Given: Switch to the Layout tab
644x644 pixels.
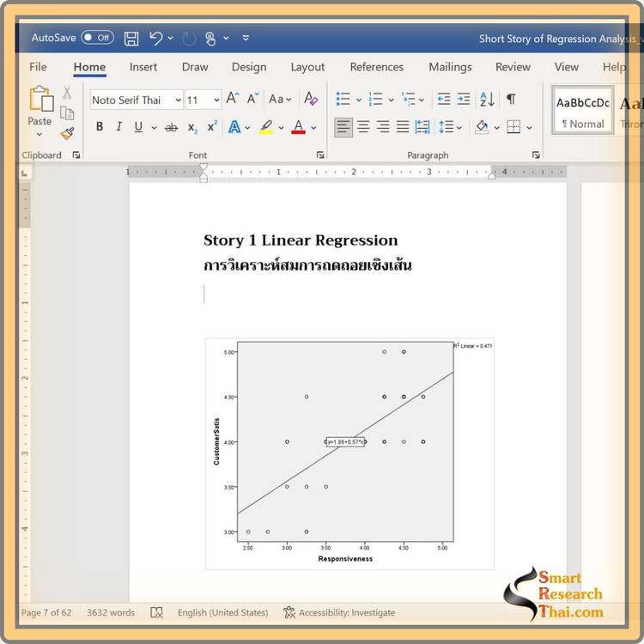Looking at the screenshot, I should coord(307,66).
